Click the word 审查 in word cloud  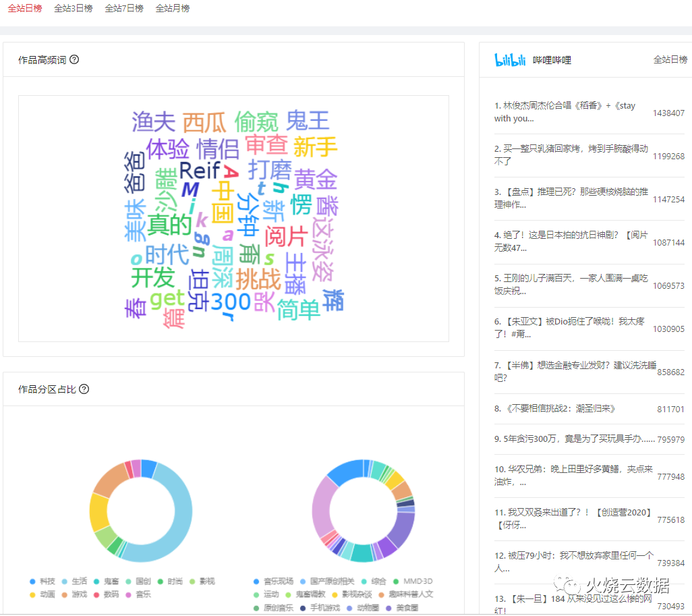[266, 145]
